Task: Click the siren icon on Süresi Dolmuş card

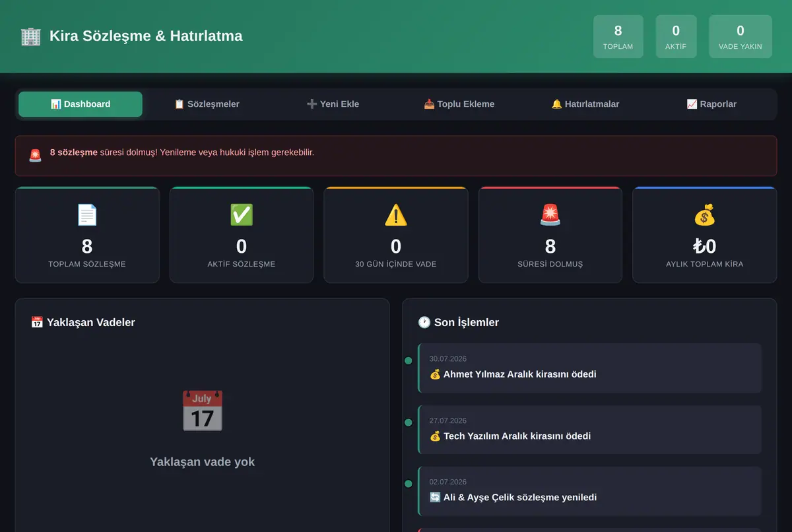Action: (x=550, y=215)
